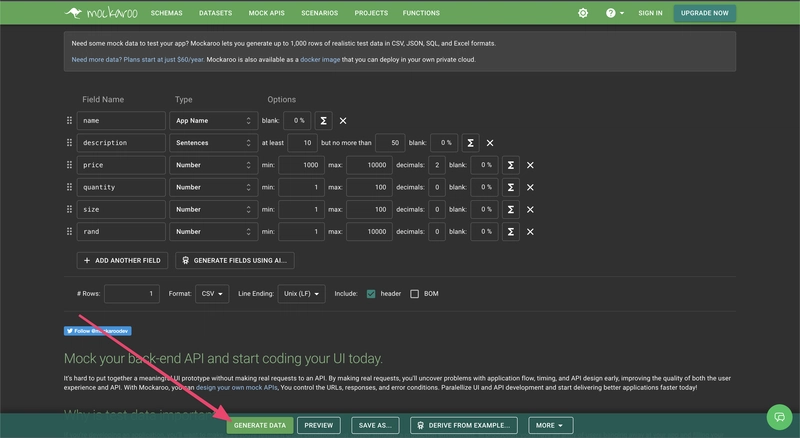Go to MOCK APIS in the top navigation
Viewport: 800px width, 438px height.
tap(266, 13)
